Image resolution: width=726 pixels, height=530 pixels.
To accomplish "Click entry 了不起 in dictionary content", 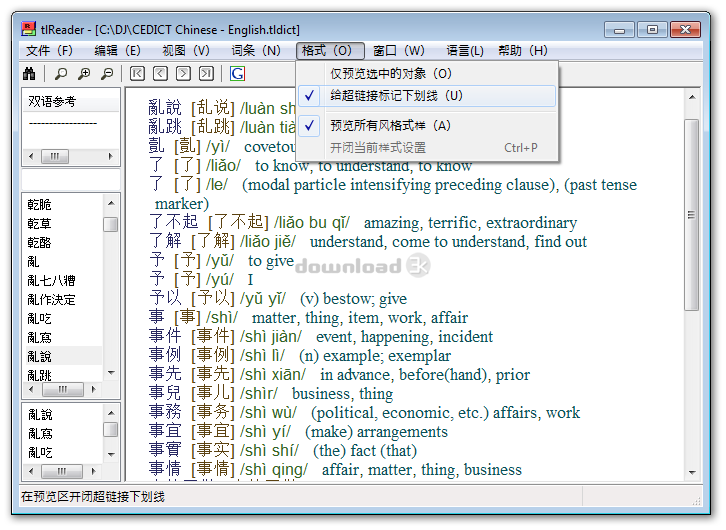I will 174,222.
